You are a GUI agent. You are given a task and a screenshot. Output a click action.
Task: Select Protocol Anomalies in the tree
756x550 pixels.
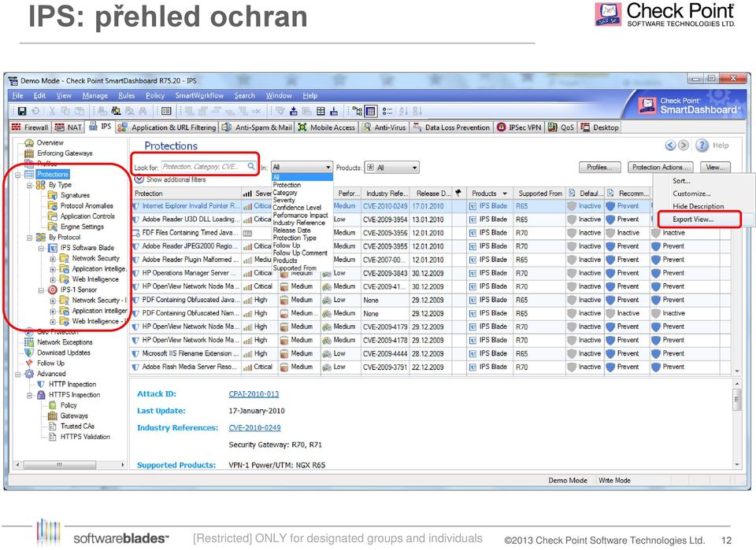click(87, 205)
